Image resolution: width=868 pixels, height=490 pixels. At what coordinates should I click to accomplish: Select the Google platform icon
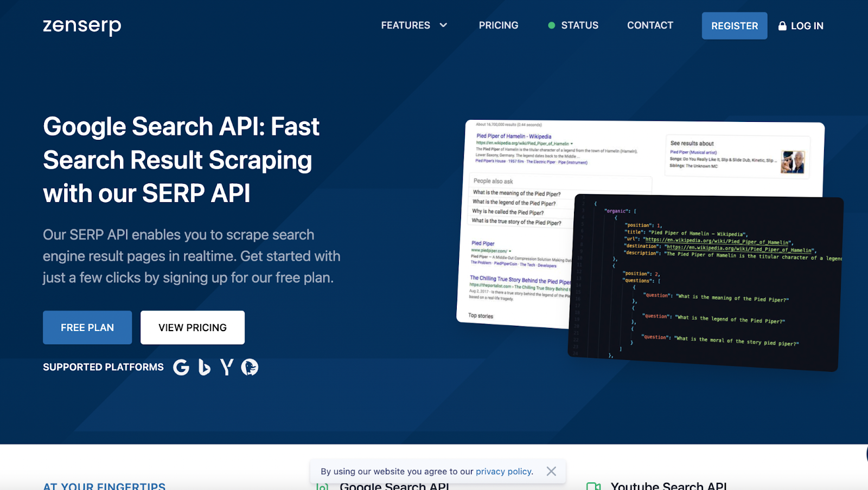[181, 367]
